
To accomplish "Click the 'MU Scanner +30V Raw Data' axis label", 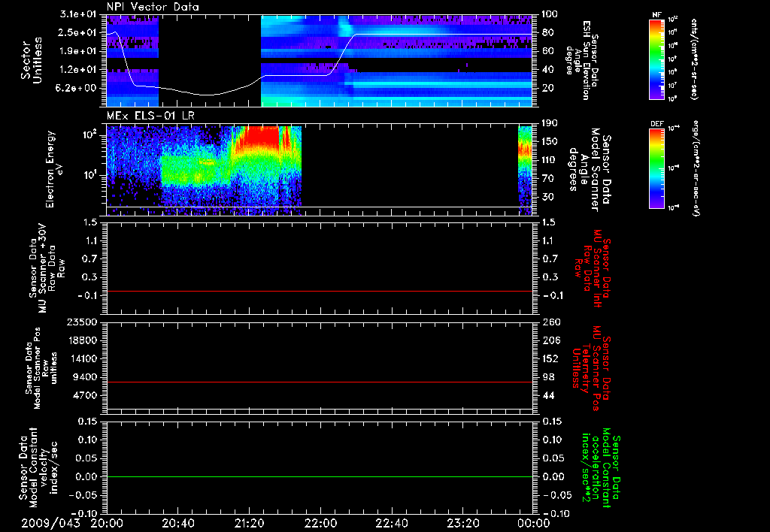I will pyautogui.click(x=47, y=268).
